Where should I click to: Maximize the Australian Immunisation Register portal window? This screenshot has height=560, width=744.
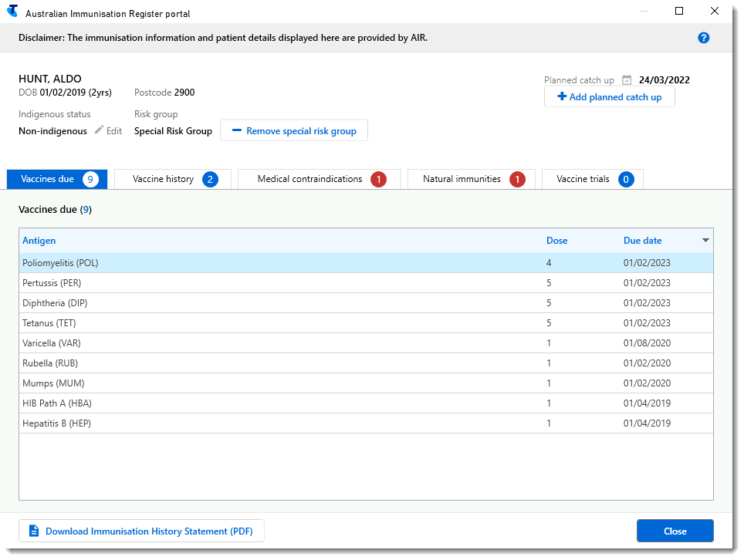pyautogui.click(x=679, y=11)
